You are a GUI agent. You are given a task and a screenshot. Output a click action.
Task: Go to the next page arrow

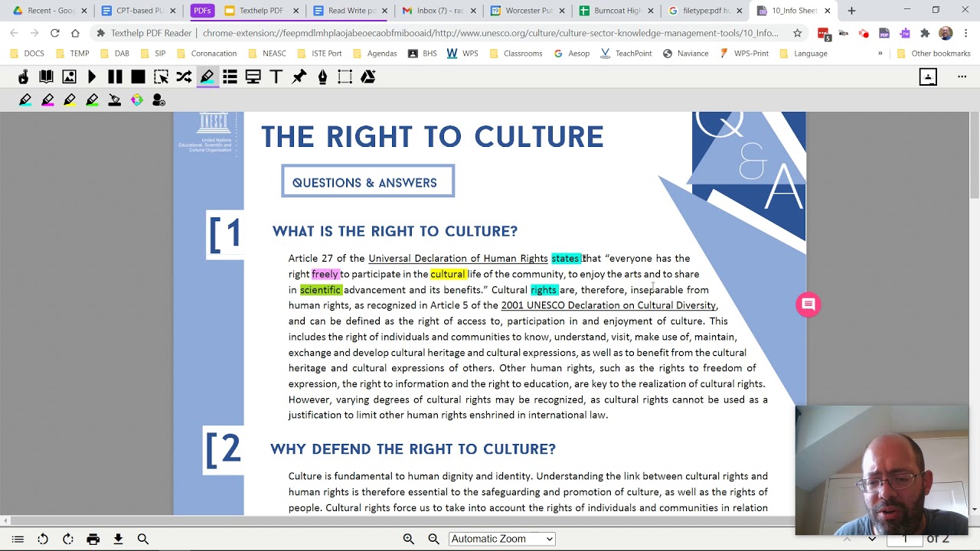point(872,539)
